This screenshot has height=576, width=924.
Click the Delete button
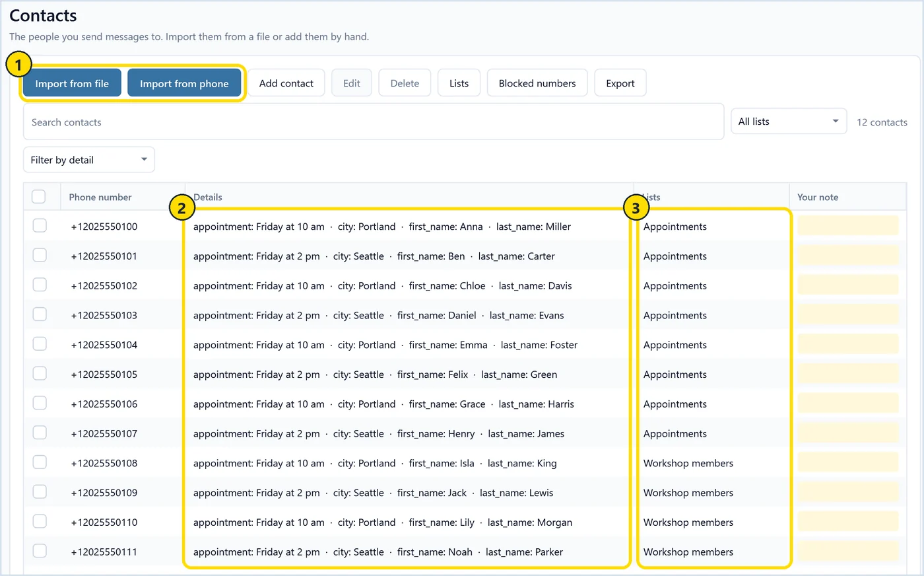(405, 83)
